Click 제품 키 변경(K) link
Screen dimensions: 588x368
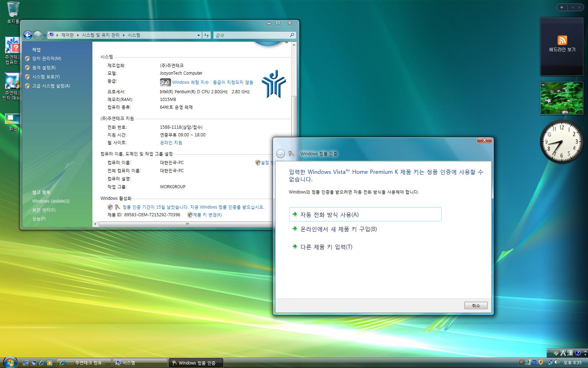207,215
